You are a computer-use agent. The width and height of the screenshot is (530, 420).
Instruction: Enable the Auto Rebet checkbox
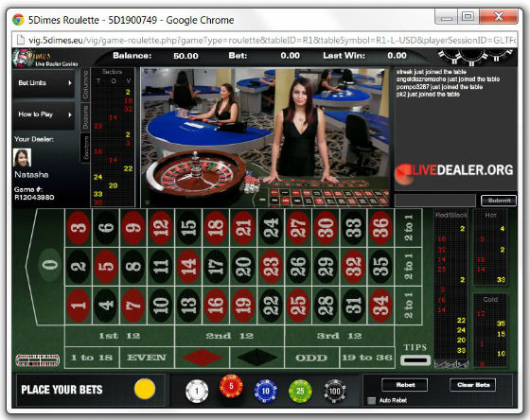(371, 401)
